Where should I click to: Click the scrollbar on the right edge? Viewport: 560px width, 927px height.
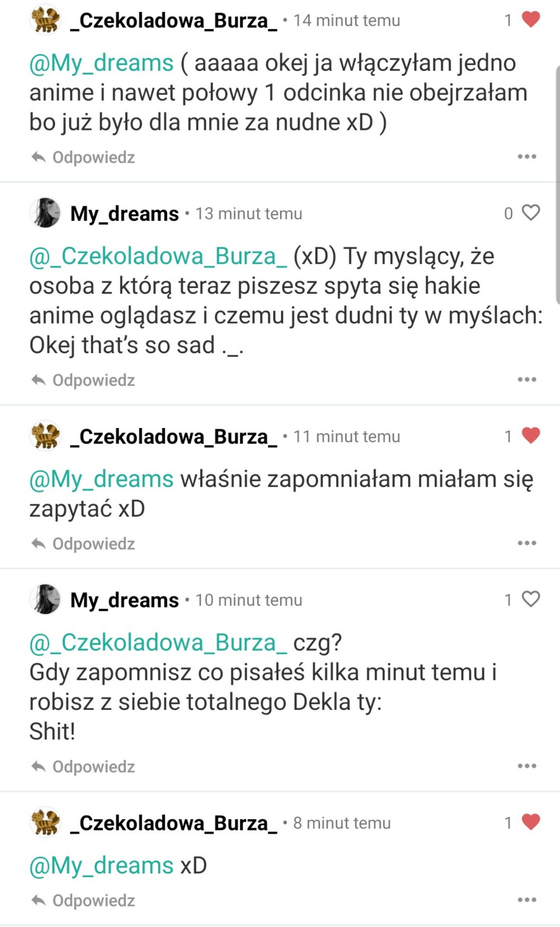(x=557, y=185)
